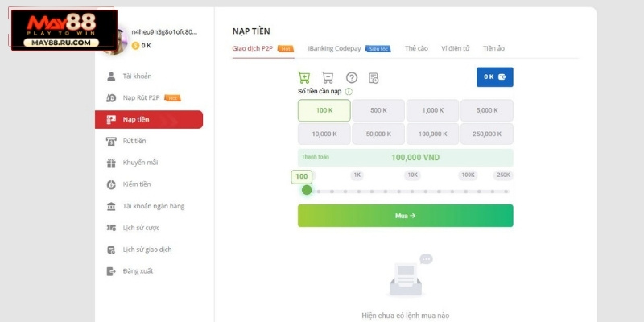Open the sell order cart icon
The width and height of the screenshot is (644, 322).
pos(328,77)
